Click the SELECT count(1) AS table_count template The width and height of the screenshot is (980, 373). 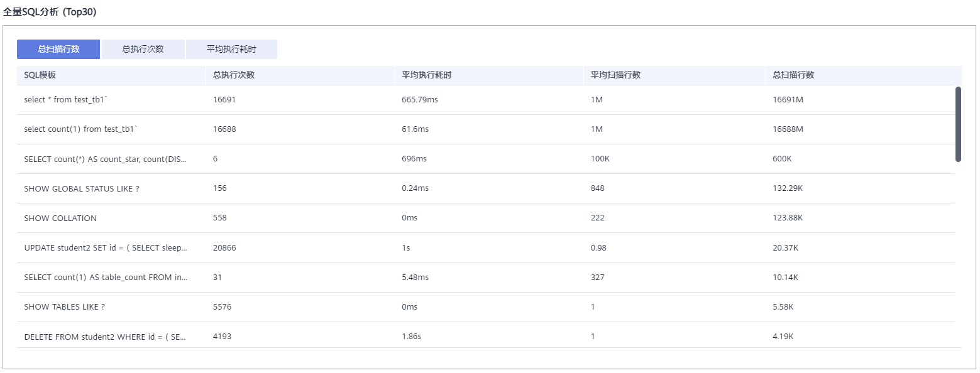pos(106,277)
